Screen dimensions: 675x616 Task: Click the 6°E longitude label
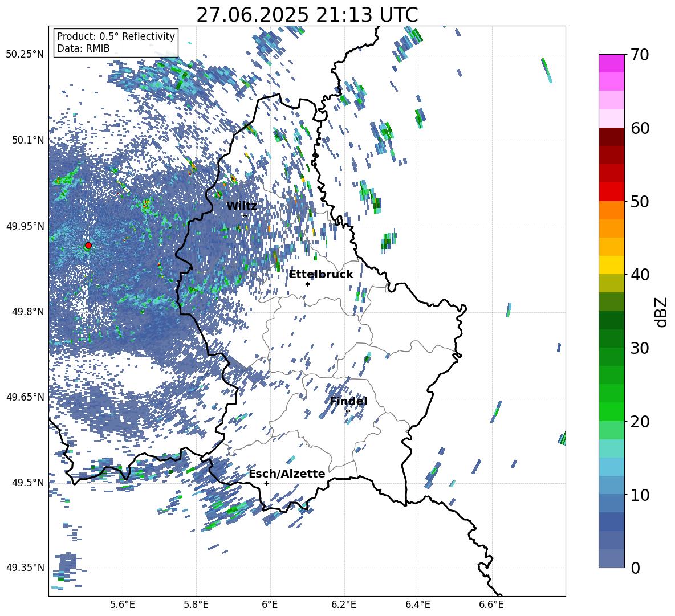(270, 605)
